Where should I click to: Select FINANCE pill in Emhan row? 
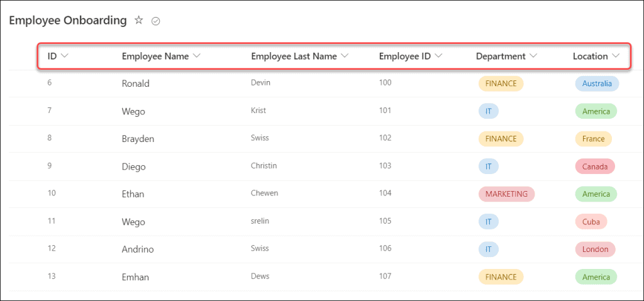501,276
